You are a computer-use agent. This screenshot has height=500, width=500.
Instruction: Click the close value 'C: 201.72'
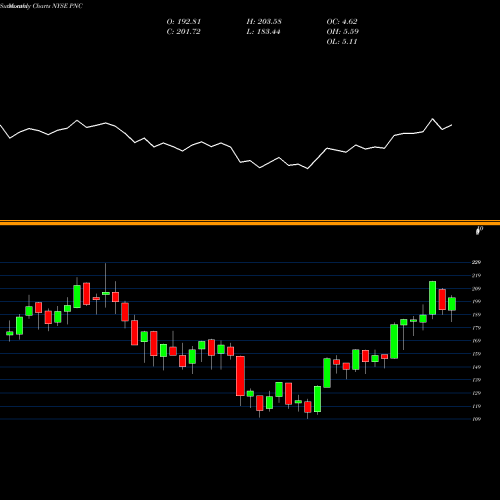point(183,32)
